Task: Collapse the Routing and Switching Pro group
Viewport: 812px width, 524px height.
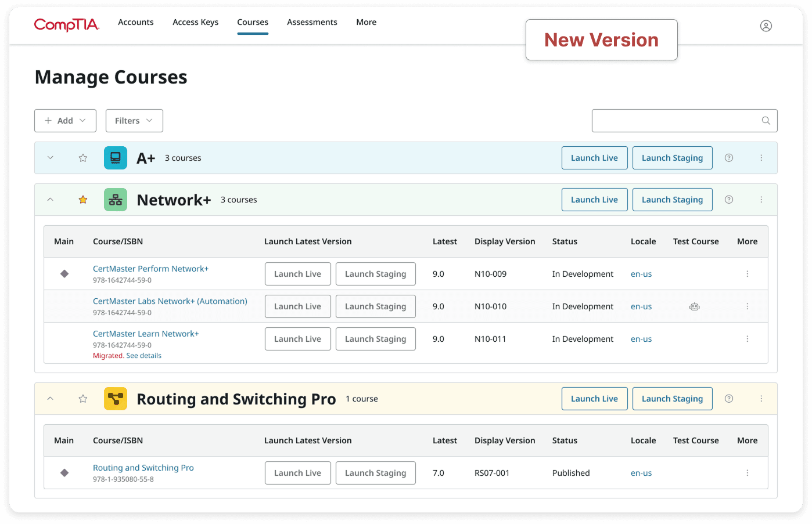Action: [51, 399]
